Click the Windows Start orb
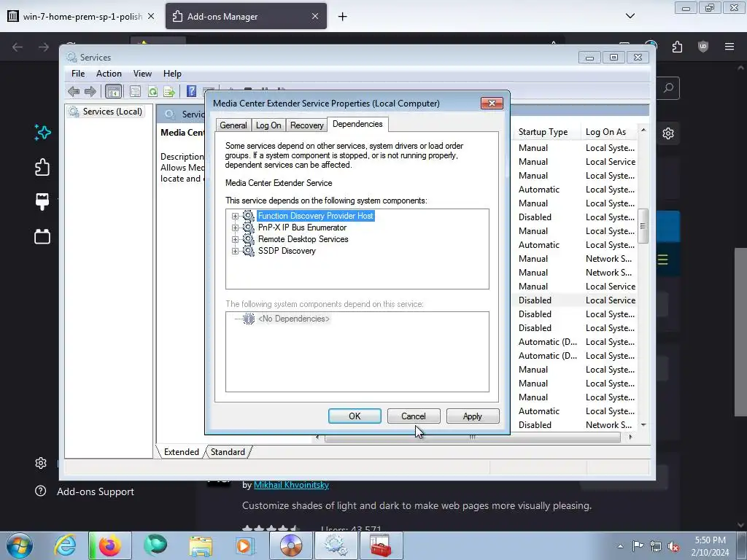The height and width of the screenshot is (560, 747). point(20,545)
